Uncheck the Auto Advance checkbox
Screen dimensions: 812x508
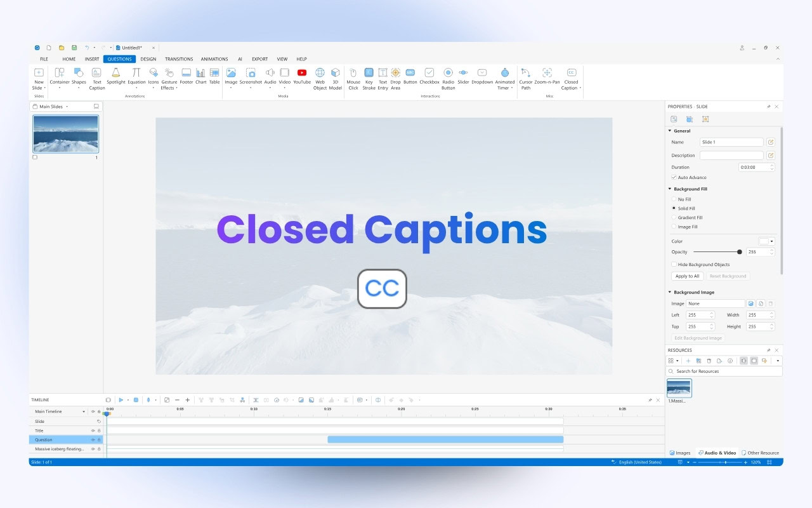click(x=674, y=177)
